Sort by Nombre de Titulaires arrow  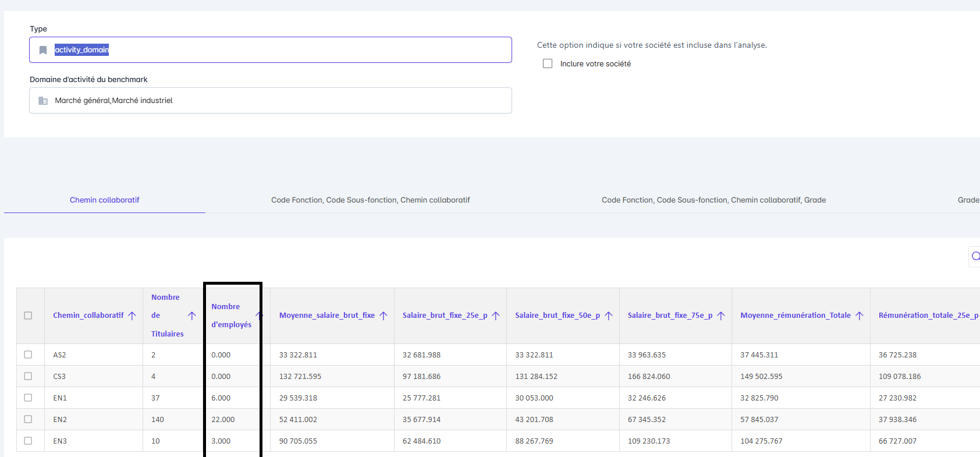[x=191, y=316]
